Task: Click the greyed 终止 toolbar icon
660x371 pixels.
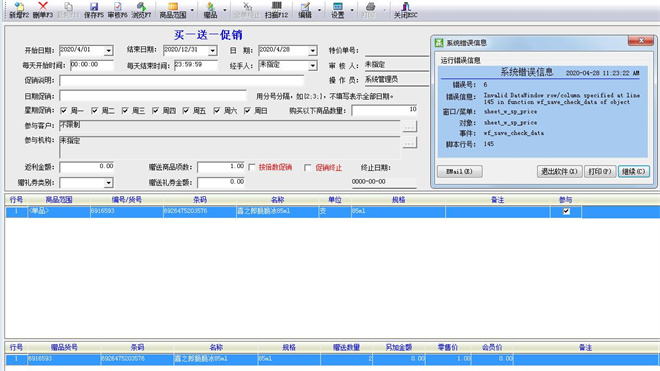Action: (x=248, y=6)
